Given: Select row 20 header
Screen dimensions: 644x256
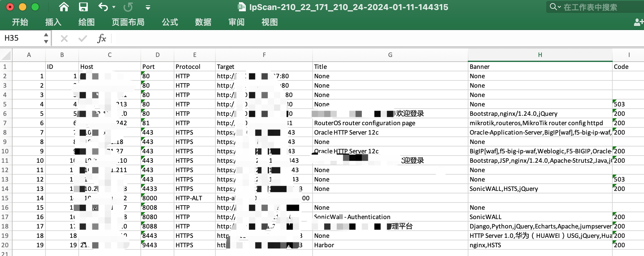Looking at the screenshot, I should point(5,245).
